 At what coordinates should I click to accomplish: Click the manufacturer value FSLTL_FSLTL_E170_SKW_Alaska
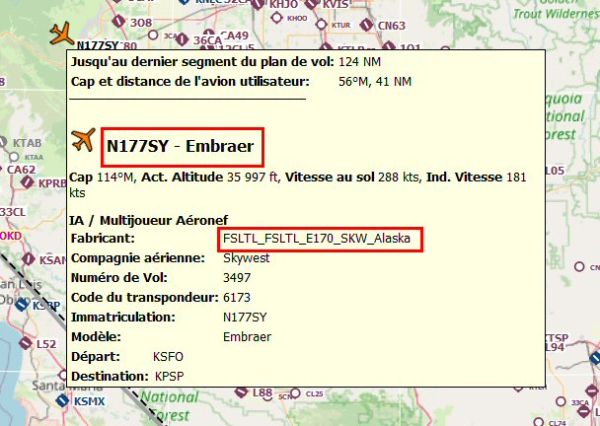317,238
